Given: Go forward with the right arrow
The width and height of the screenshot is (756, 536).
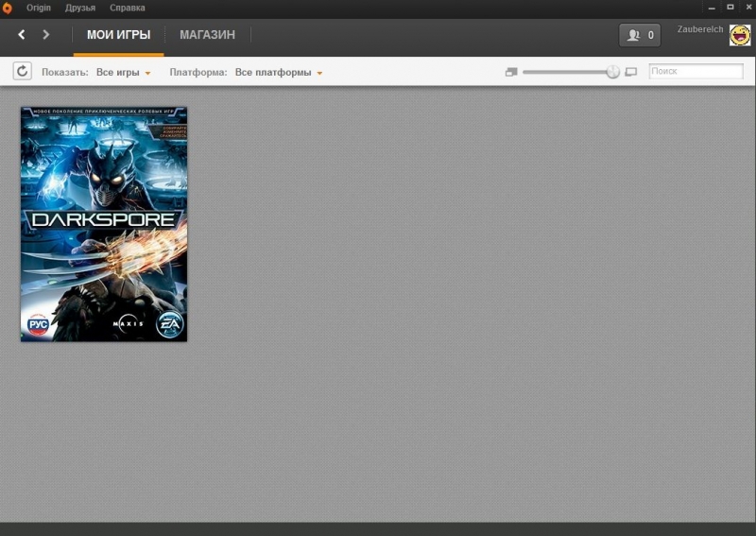Looking at the screenshot, I should click(x=45, y=34).
